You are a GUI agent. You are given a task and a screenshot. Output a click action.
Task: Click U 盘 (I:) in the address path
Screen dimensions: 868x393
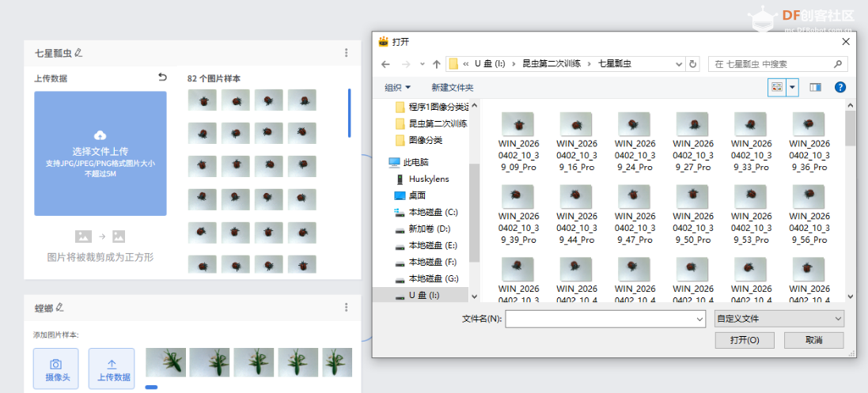coord(488,64)
